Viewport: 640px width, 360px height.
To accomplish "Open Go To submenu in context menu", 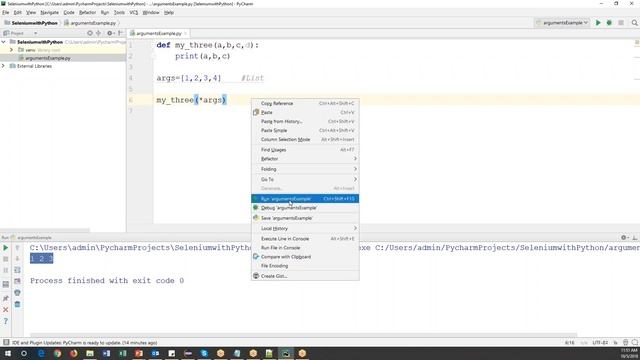I will (305, 179).
